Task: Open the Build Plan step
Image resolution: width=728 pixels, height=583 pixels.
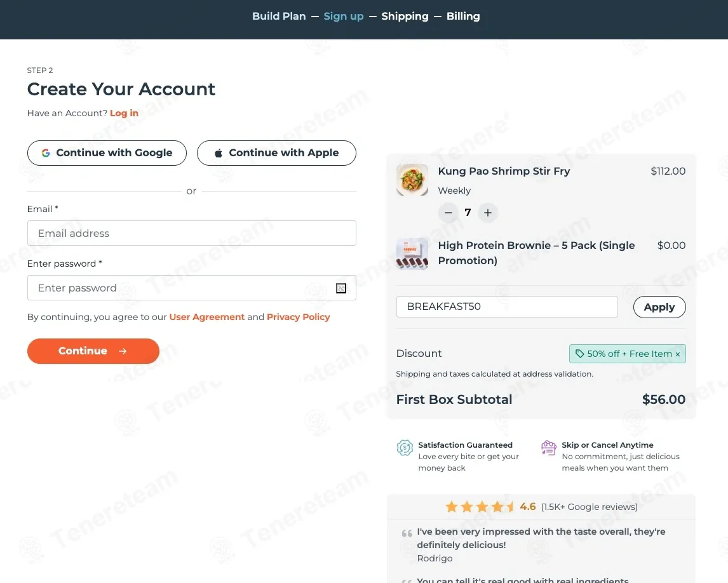Action: [x=279, y=17]
